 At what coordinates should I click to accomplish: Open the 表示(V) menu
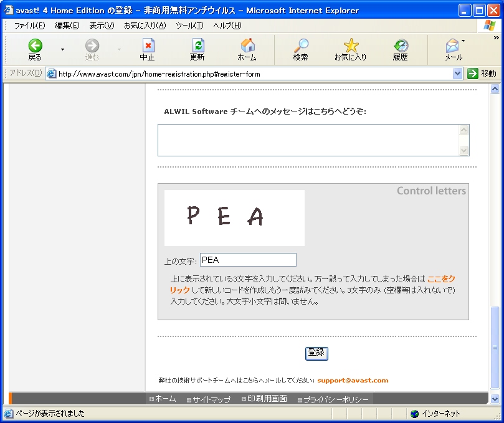(x=102, y=26)
